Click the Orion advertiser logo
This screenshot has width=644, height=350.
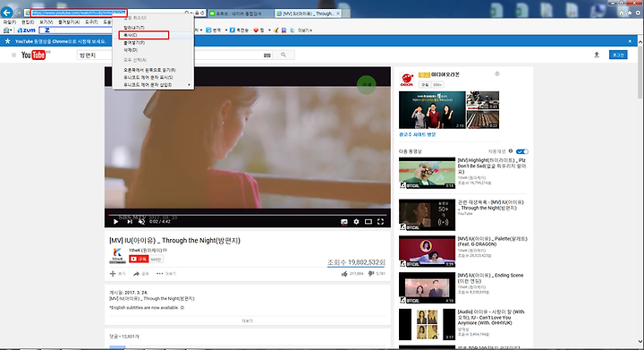(407, 80)
